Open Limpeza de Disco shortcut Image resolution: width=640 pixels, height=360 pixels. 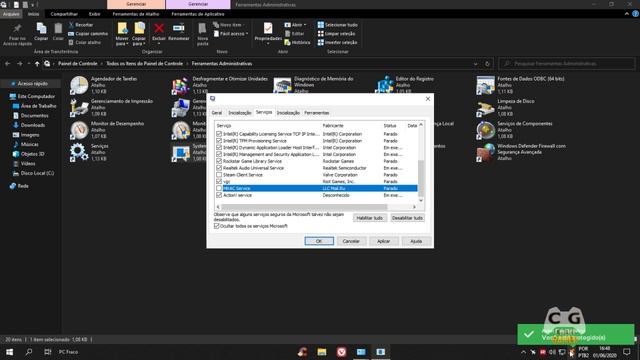click(x=506, y=107)
